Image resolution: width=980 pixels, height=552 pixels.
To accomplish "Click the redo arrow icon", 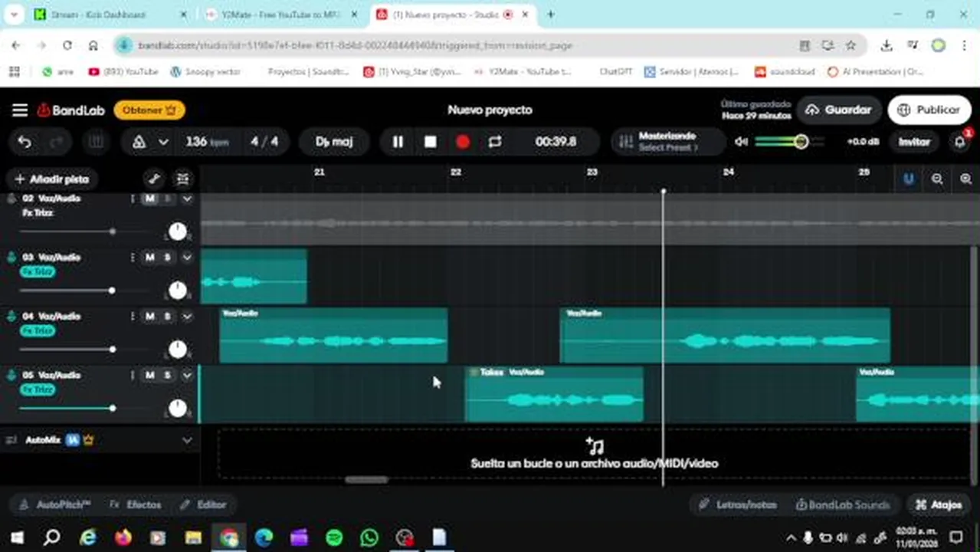I will click(x=57, y=142).
